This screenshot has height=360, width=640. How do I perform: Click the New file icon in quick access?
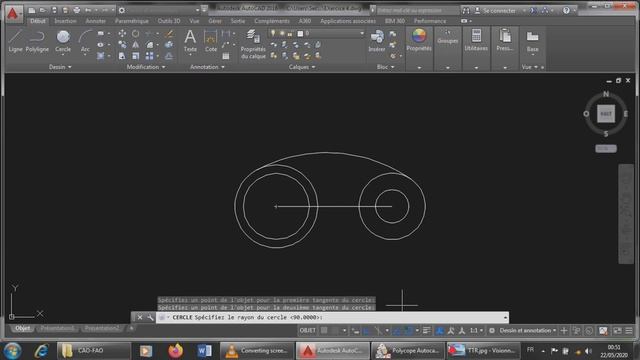point(31,10)
